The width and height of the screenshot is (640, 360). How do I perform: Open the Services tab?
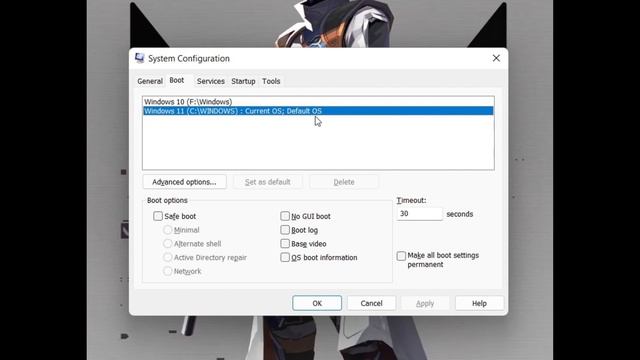coord(211,81)
